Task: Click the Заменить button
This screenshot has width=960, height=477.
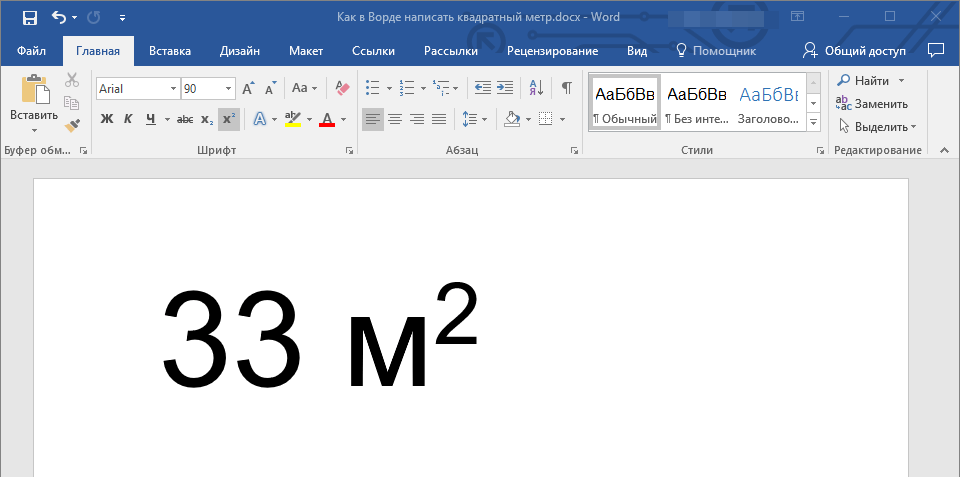Action: 872,103
